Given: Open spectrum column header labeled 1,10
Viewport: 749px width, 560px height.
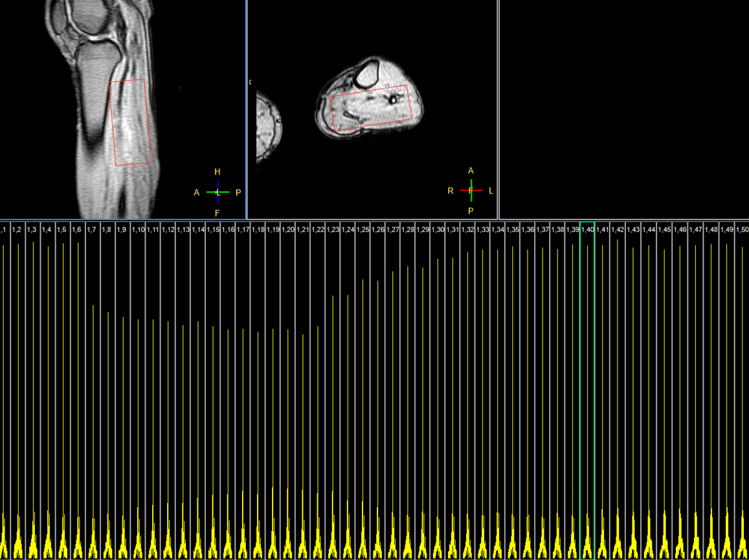Looking at the screenshot, I should coord(138,229).
